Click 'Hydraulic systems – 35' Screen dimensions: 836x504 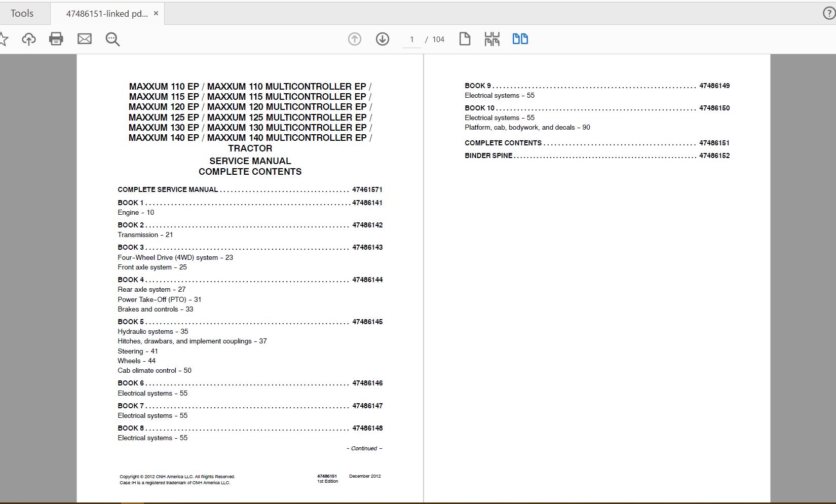(153, 331)
